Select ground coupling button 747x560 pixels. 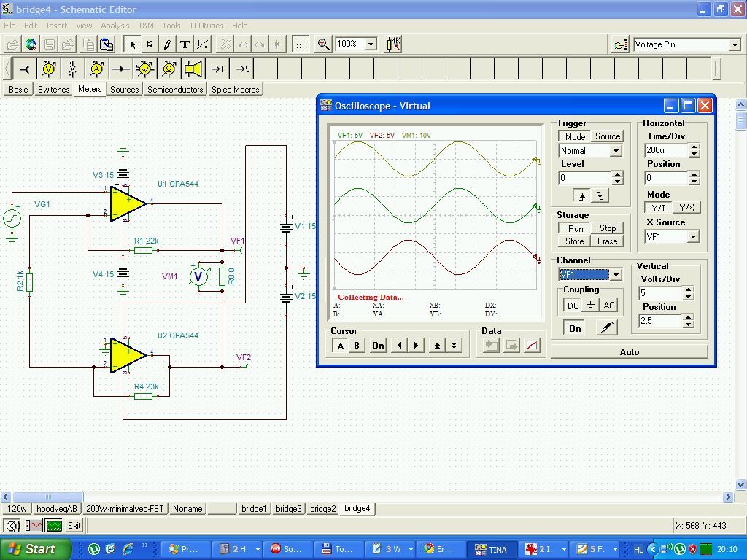tap(591, 306)
